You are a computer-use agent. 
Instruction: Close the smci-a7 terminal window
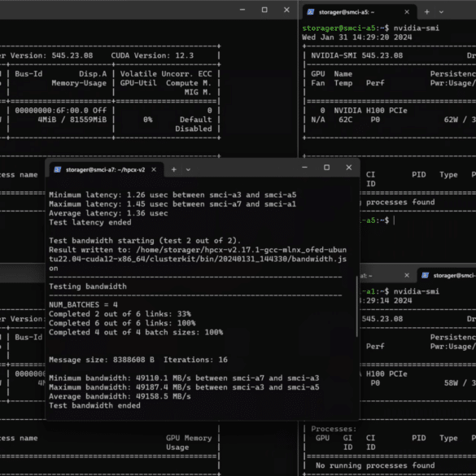click(x=349, y=168)
